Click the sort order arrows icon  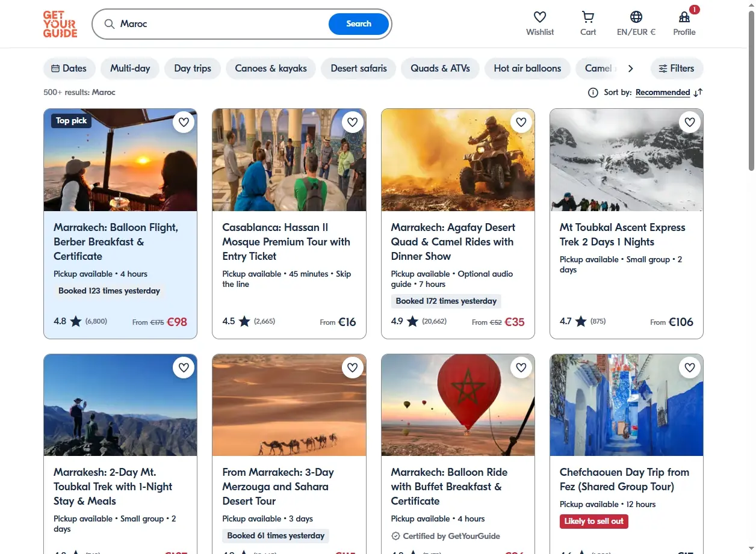tap(698, 93)
